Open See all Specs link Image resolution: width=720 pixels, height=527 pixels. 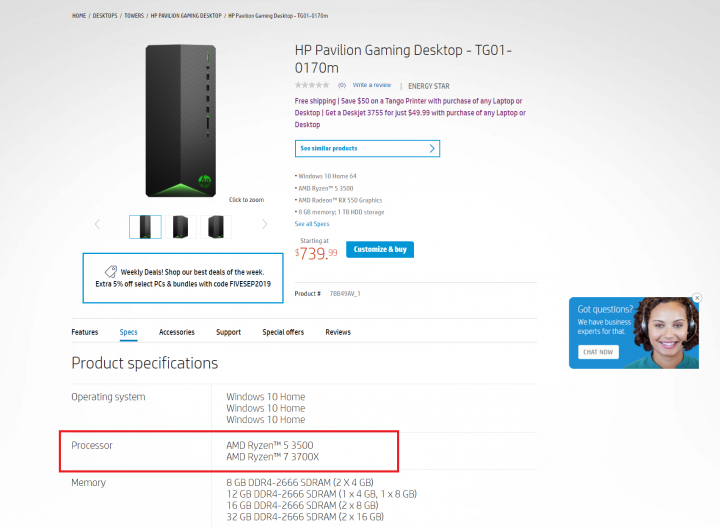(312, 224)
